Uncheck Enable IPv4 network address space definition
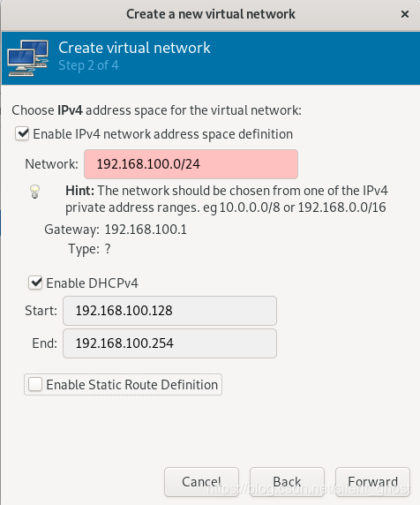The image size is (420, 505). [22, 134]
